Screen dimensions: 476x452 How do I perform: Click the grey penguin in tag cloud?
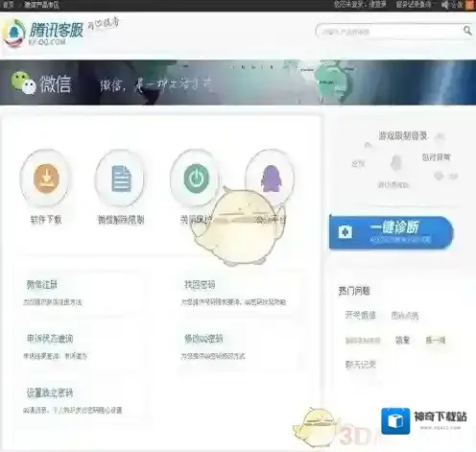(x=396, y=163)
